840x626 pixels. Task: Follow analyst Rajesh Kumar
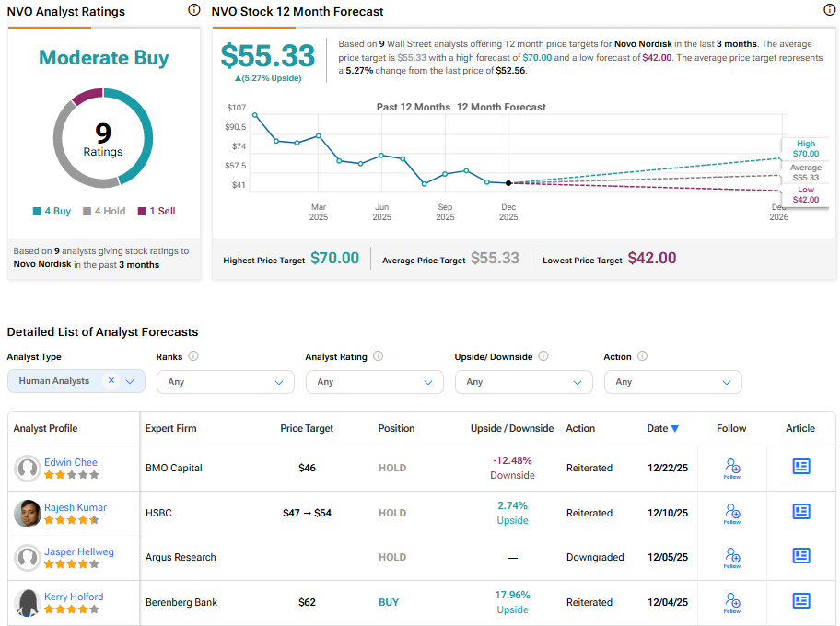coord(732,513)
